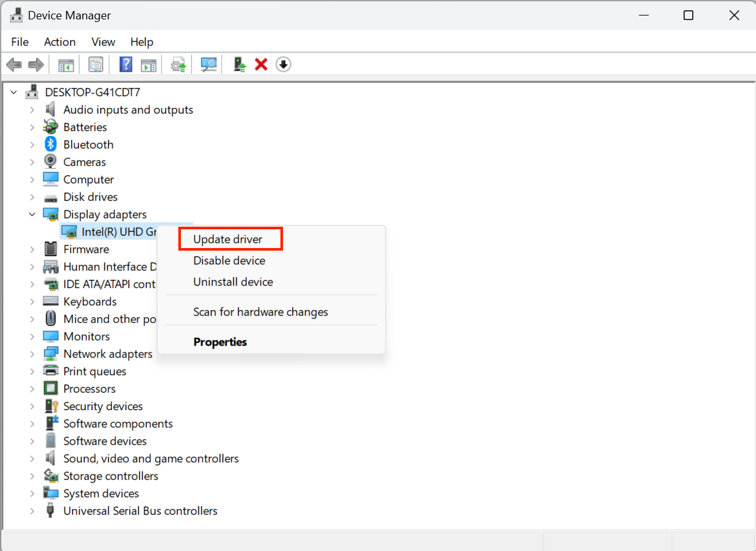Select the Sound, video and game controllers category

(151, 458)
